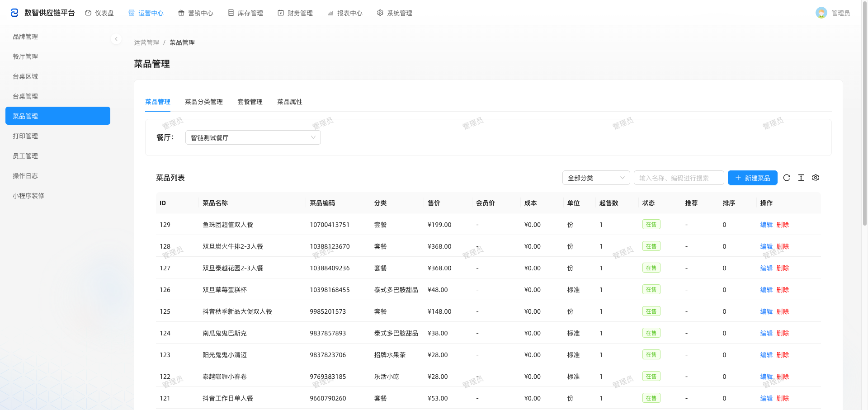Image resolution: width=868 pixels, height=410 pixels.
Task: Click category 招牌水果茶
Action: click(x=390, y=355)
